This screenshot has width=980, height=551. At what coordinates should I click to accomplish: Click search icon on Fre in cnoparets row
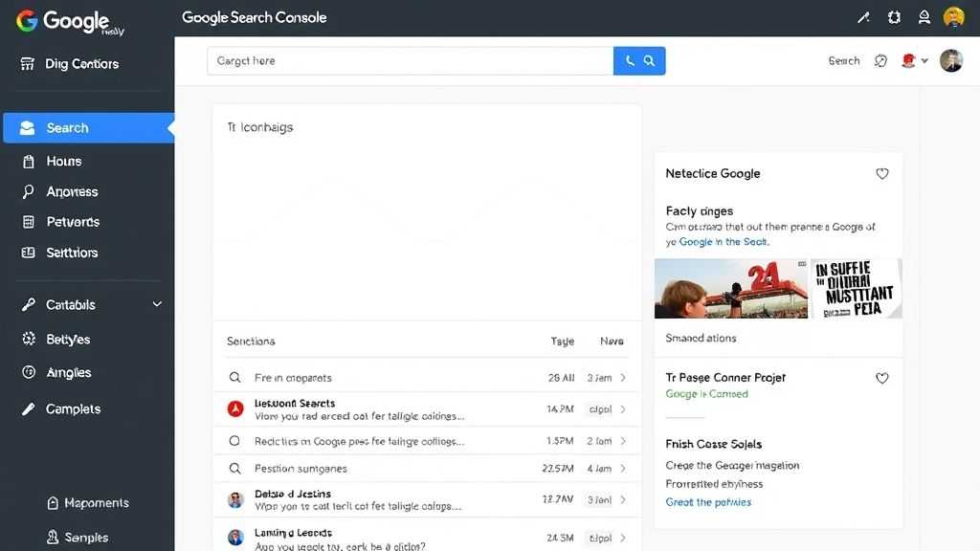[235, 377]
